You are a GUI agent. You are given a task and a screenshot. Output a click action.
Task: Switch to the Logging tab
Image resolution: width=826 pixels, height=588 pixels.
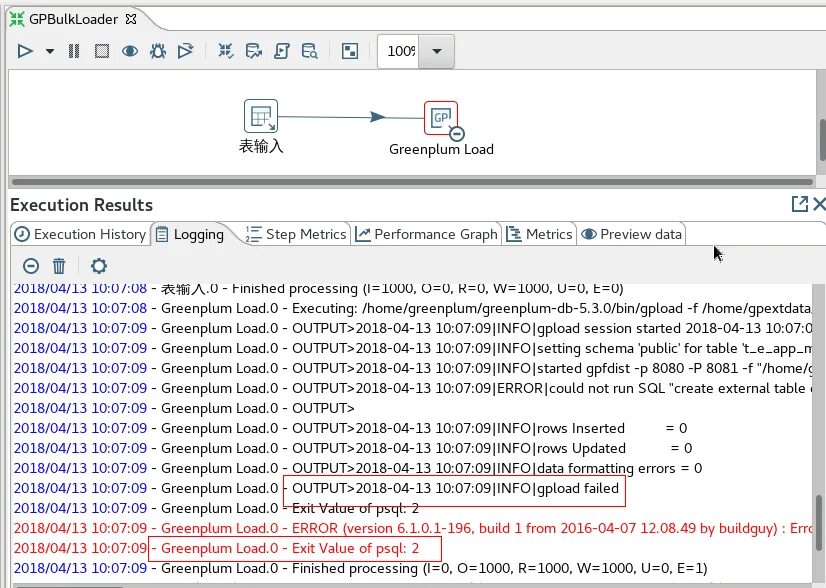(x=191, y=234)
